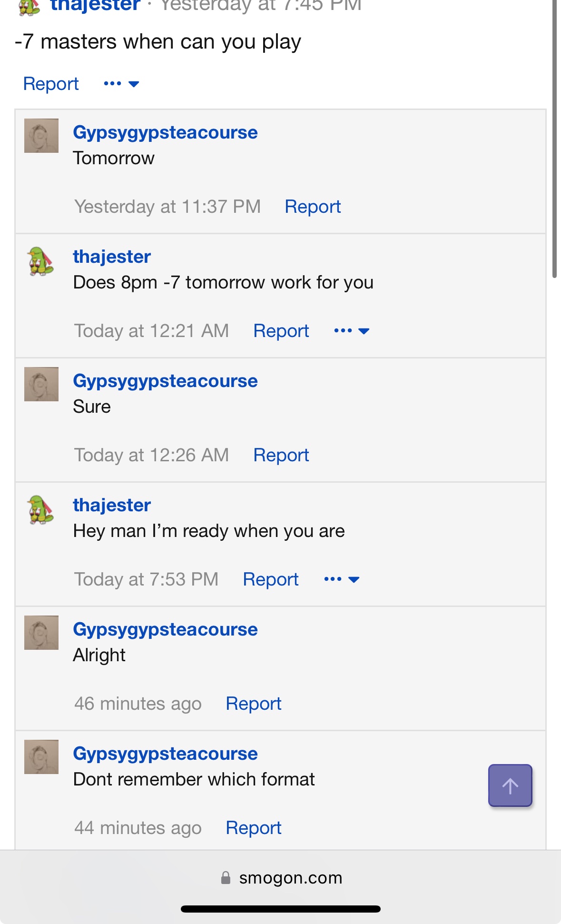Expand more options under "-7 masters" post
The image size is (561, 924).
pos(121,84)
